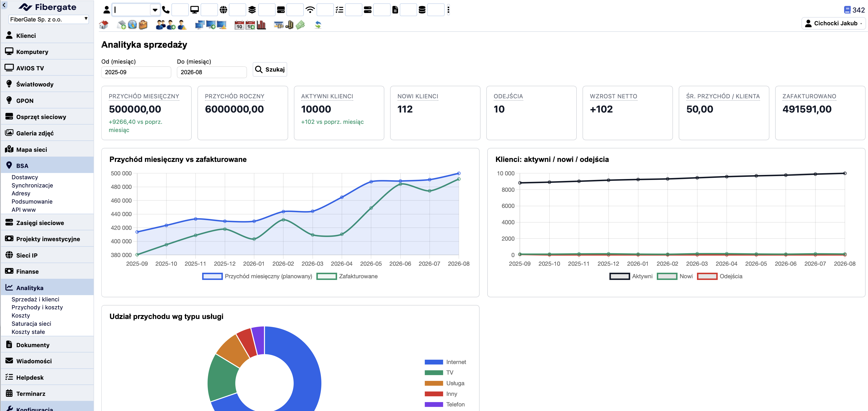This screenshot has width=868, height=411.
Task: Open Koszty stałe submenu link
Action: tap(28, 332)
